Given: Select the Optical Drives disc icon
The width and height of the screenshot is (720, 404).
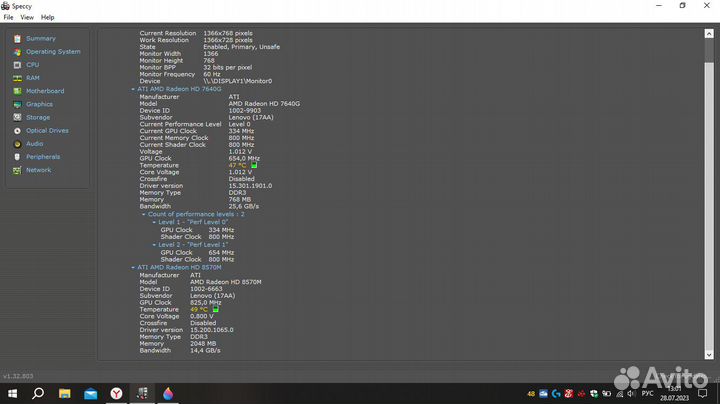Looking at the screenshot, I should tap(17, 131).
